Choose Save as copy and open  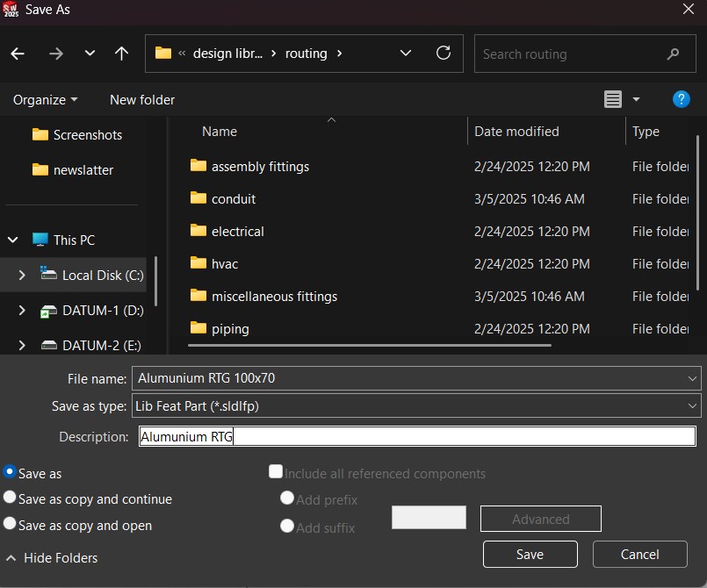[x=11, y=524]
